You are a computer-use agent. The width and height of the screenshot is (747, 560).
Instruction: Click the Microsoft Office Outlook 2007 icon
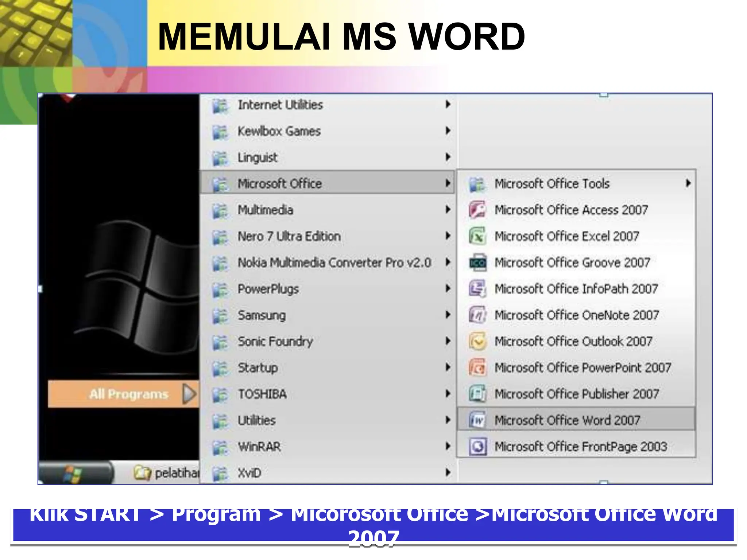pyautogui.click(x=477, y=341)
